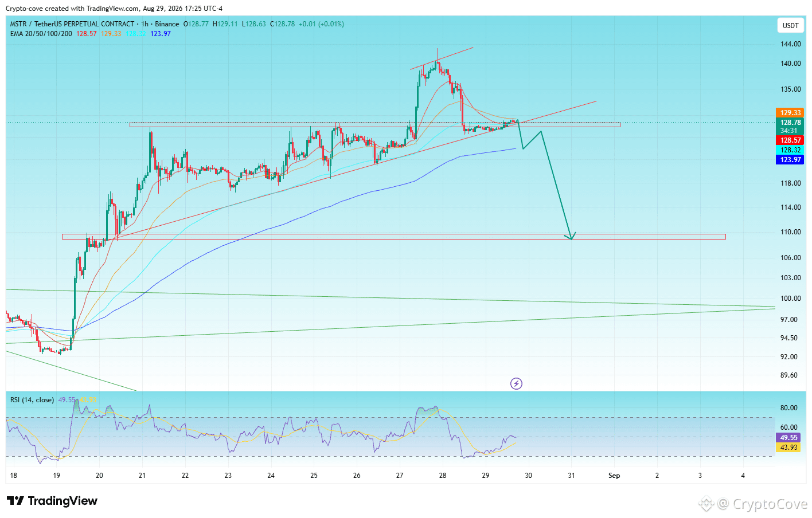Click the "27" date label on the time axis

pos(400,476)
